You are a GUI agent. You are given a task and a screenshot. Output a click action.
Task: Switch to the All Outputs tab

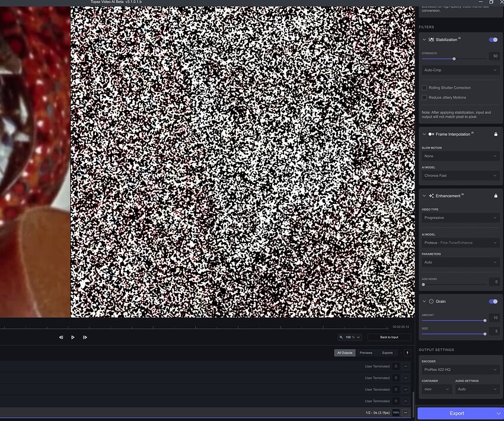(344, 353)
